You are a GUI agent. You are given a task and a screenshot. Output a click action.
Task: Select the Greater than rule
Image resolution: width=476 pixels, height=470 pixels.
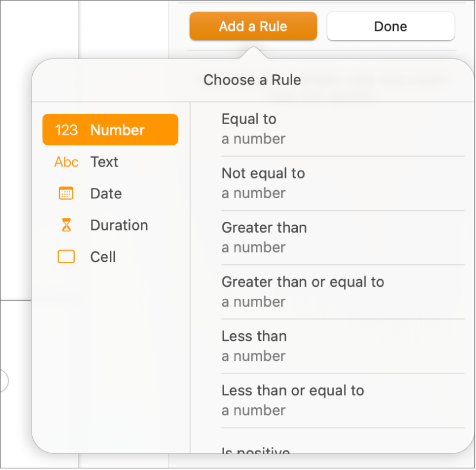264,228
